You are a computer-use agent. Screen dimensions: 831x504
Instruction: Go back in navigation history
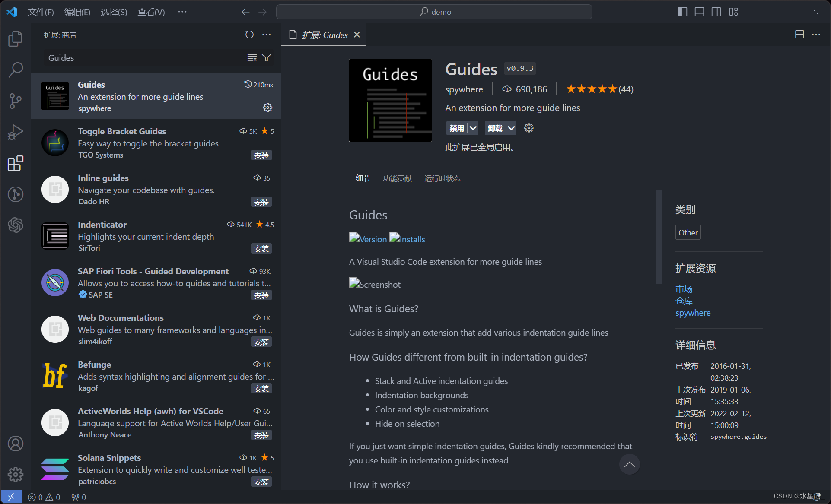click(245, 12)
